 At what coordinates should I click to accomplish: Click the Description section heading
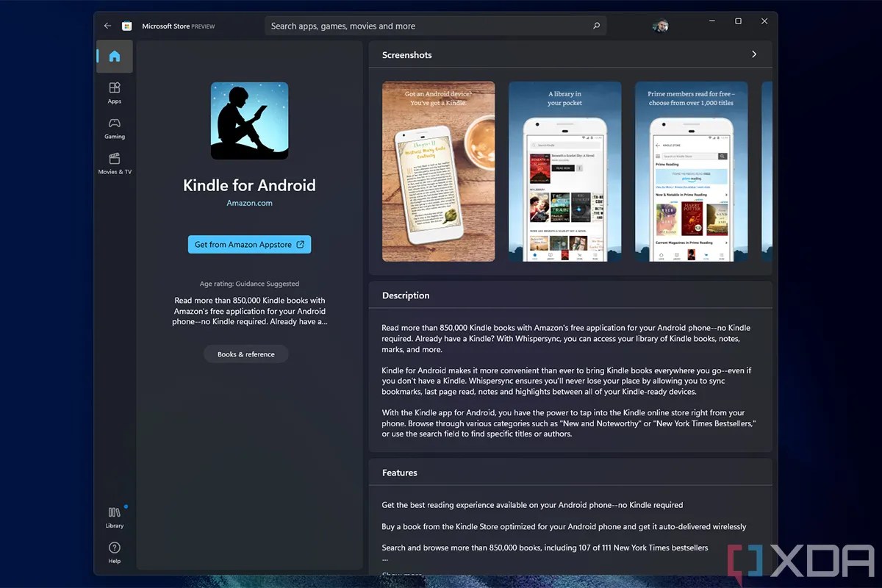pos(406,295)
